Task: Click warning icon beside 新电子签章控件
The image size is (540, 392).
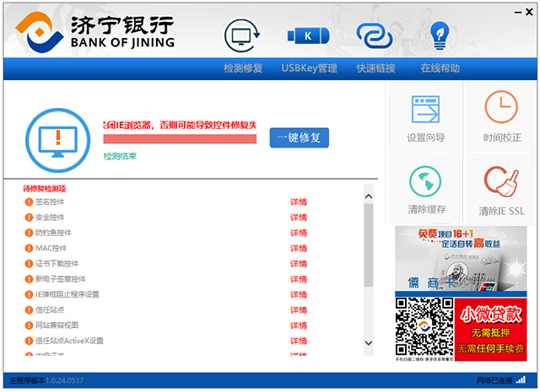Action: (29, 279)
